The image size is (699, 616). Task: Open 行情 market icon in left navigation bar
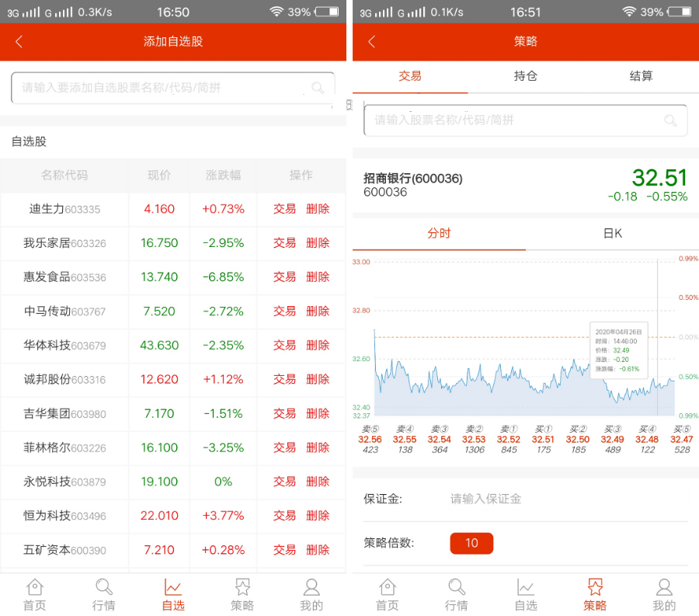pyautogui.click(x=104, y=594)
